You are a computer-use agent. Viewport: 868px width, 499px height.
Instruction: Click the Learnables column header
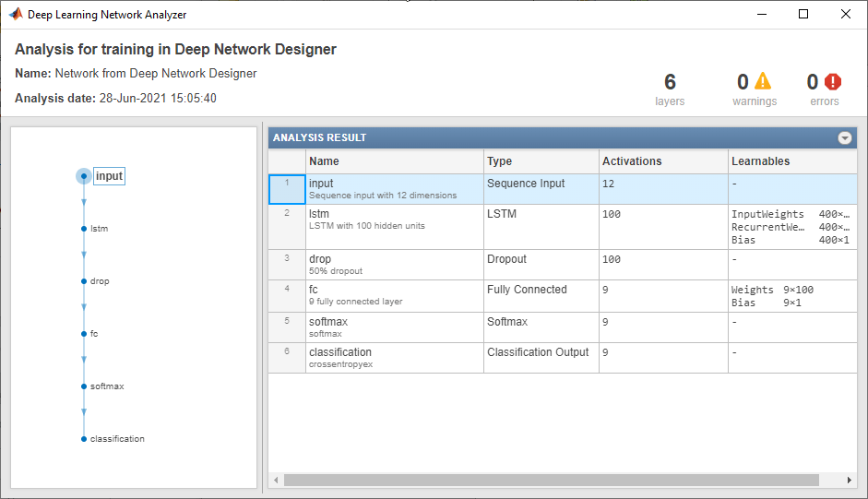pos(791,161)
